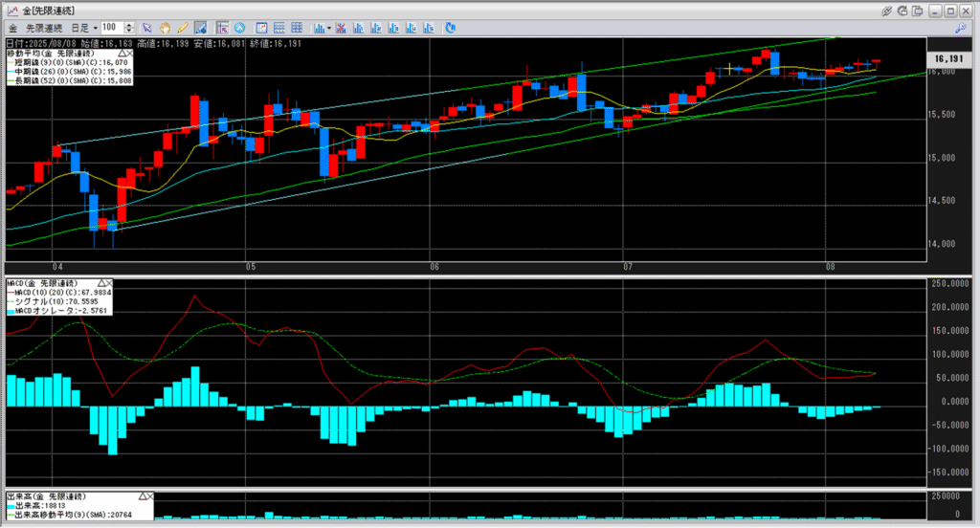Screen dimensions: 980x528
Task: Click the 07 month marker on the time axis
Action: click(x=628, y=267)
